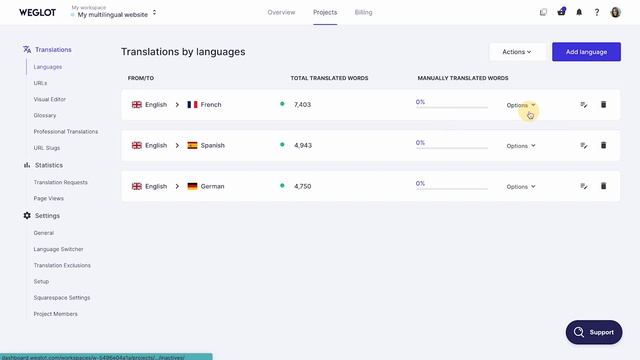This screenshot has height=360, width=640.
Task: Click the Add language button
Action: 586,52
